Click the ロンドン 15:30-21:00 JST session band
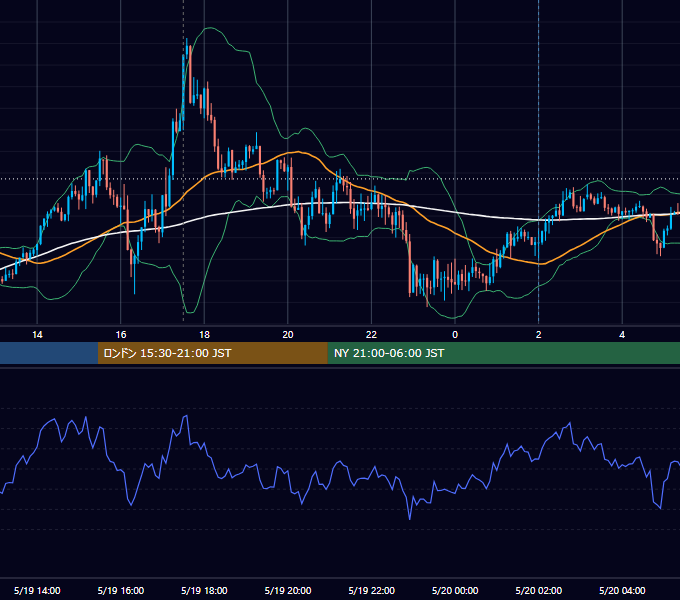Image resolution: width=680 pixels, height=600 pixels. pyautogui.click(x=212, y=353)
